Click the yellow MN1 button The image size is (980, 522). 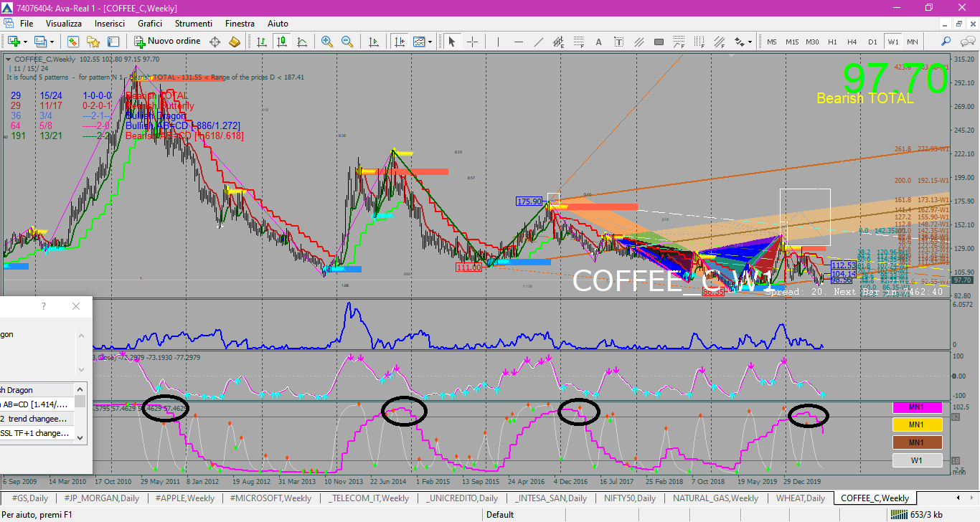(916, 424)
